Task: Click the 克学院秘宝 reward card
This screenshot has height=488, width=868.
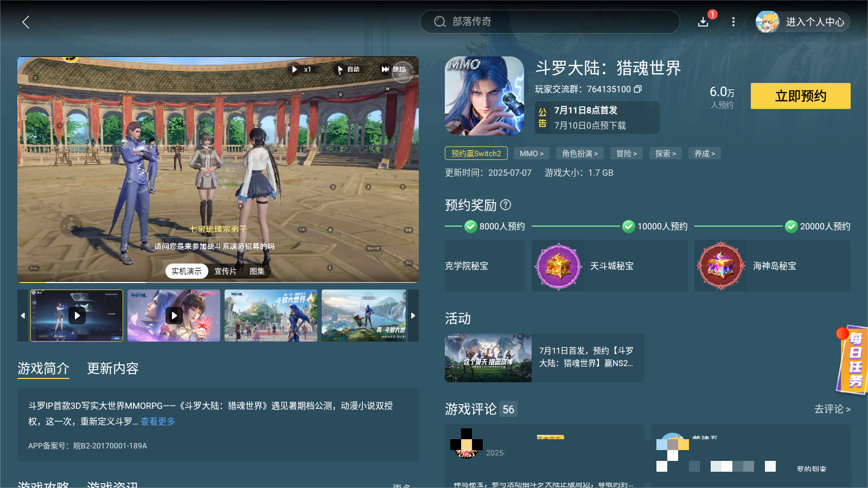Action: pyautogui.click(x=485, y=266)
